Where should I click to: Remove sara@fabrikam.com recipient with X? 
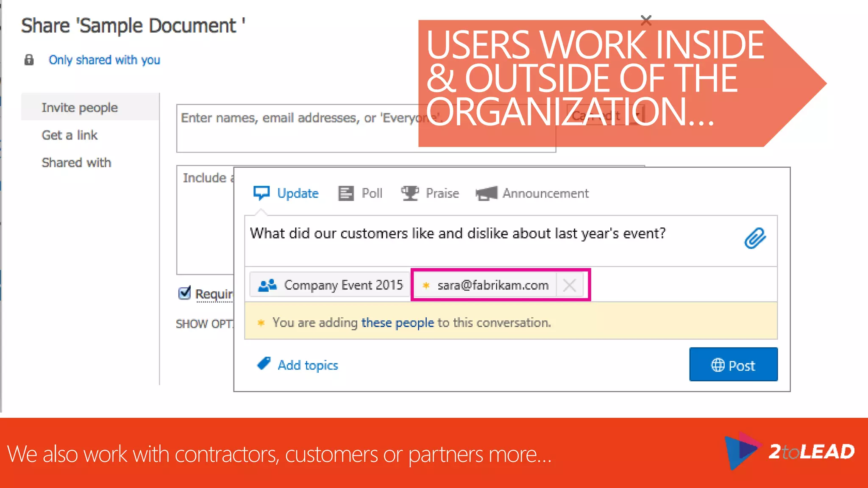coord(570,285)
